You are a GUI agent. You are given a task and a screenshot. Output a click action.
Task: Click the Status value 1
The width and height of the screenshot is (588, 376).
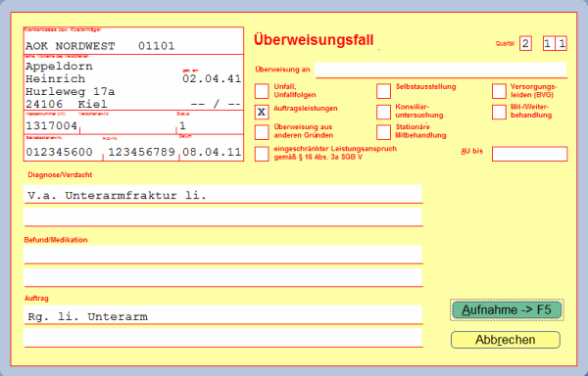[182, 125]
